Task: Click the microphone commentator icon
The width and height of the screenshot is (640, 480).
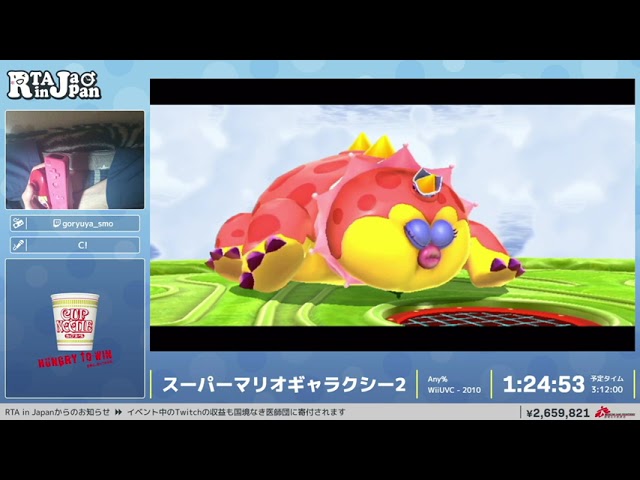Action: tap(18, 245)
